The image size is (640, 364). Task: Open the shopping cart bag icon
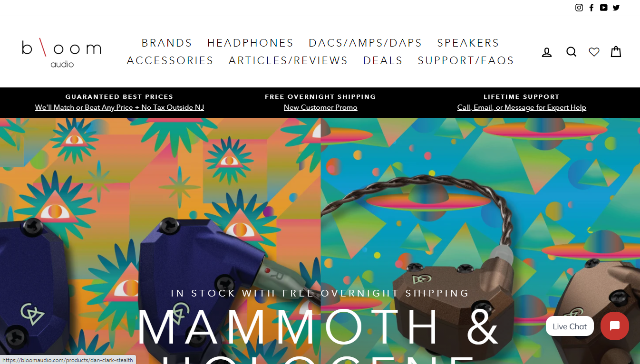tap(616, 51)
